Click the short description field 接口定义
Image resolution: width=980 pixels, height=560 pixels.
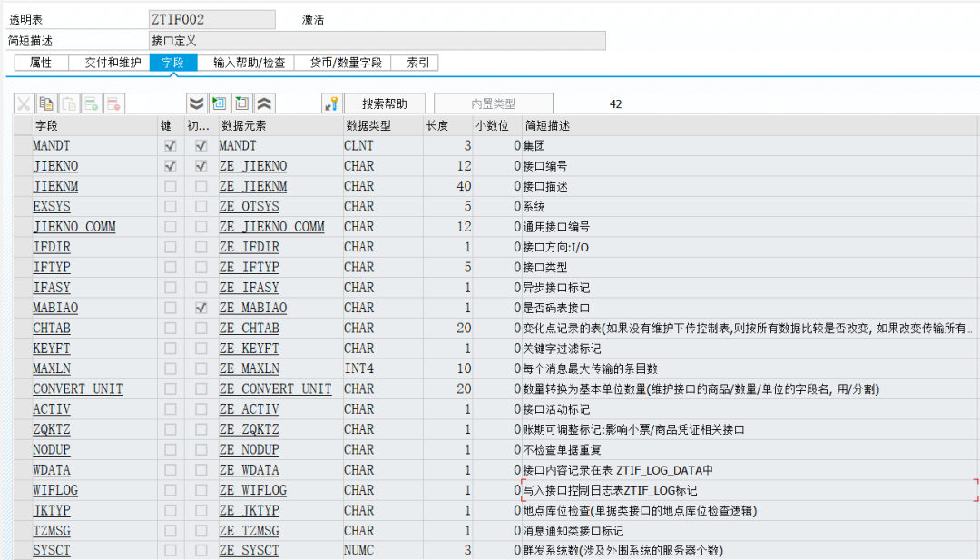377,41
